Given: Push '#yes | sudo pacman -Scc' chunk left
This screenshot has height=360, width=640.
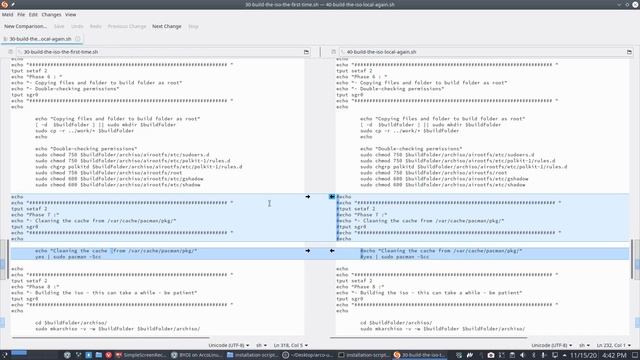Looking at the screenshot, I should 332,251.
